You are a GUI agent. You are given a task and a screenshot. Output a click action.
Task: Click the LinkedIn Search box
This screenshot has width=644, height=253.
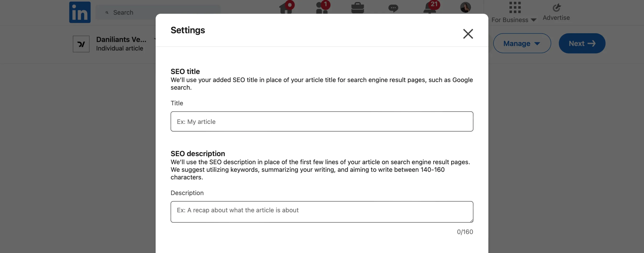click(x=158, y=12)
